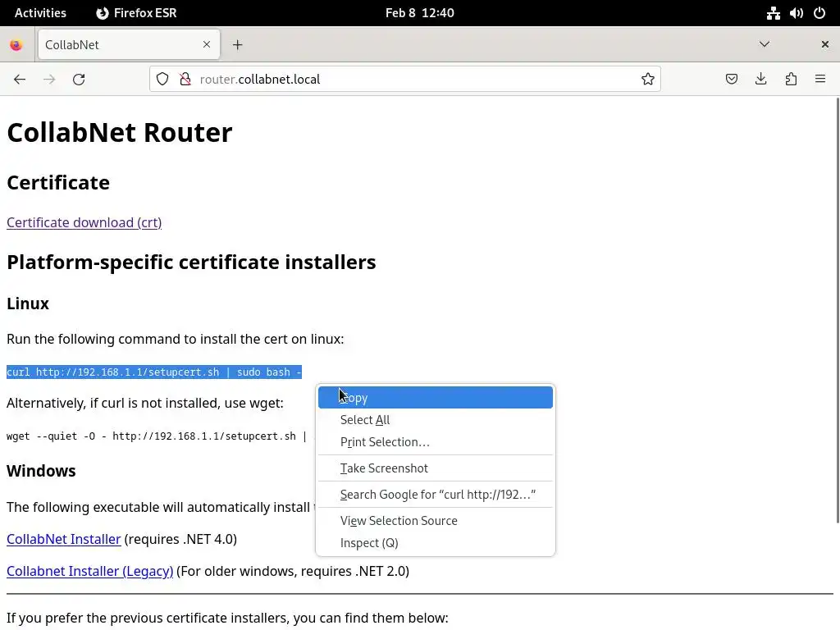Image resolution: width=840 pixels, height=630 pixels.
Task: Click the router.collabnet.local address bar
Action: (404, 80)
